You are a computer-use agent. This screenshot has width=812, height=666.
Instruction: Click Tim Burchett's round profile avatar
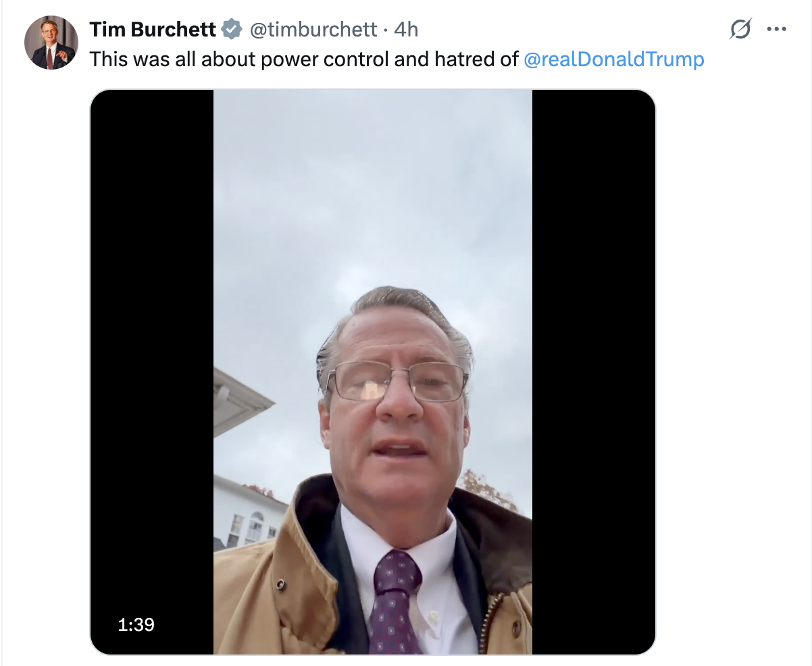tap(51, 43)
